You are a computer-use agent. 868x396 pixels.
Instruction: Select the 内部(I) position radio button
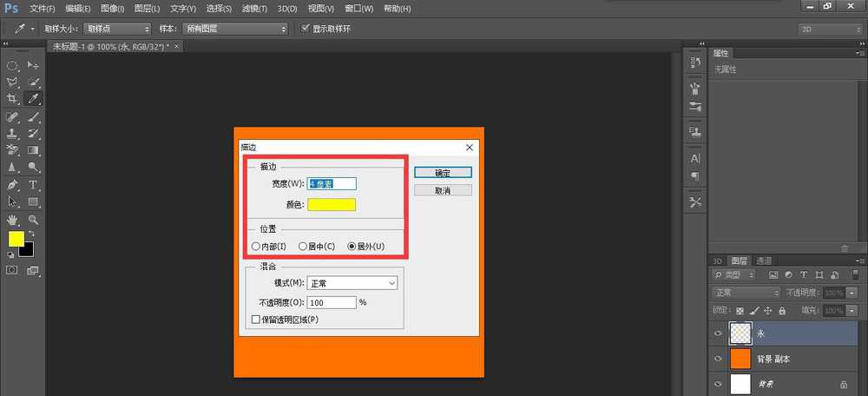click(x=255, y=247)
